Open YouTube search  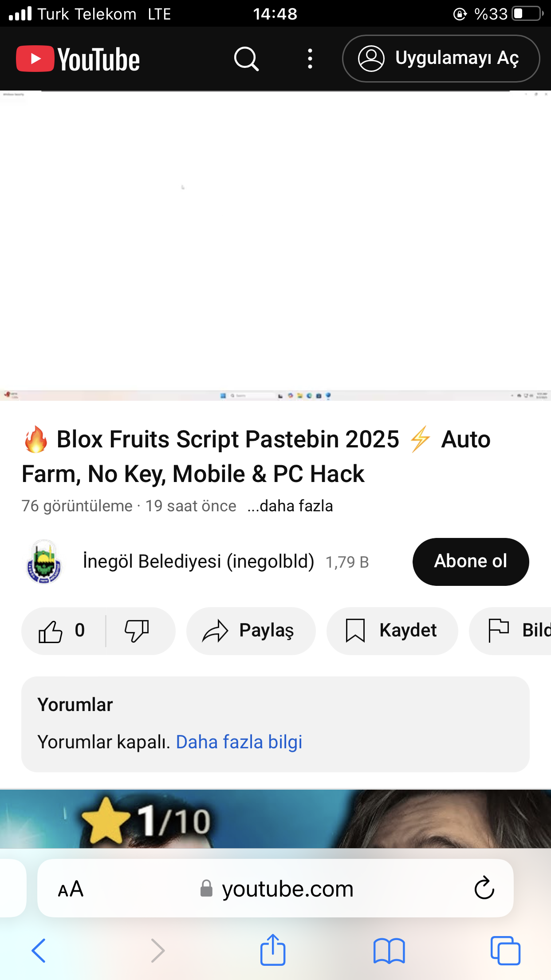[x=246, y=59]
